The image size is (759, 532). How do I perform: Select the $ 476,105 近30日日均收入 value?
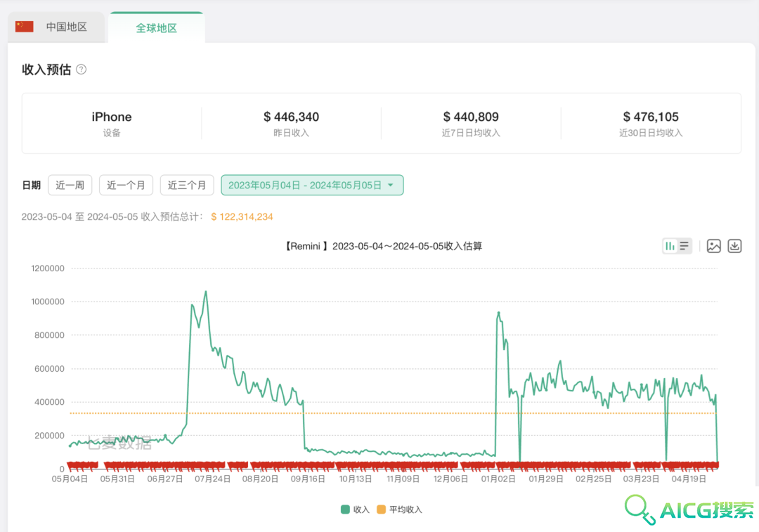click(x=651, y=117)
